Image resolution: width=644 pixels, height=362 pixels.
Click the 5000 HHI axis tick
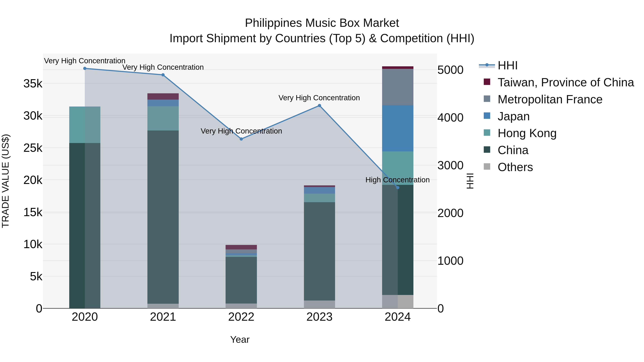point(450,70)
